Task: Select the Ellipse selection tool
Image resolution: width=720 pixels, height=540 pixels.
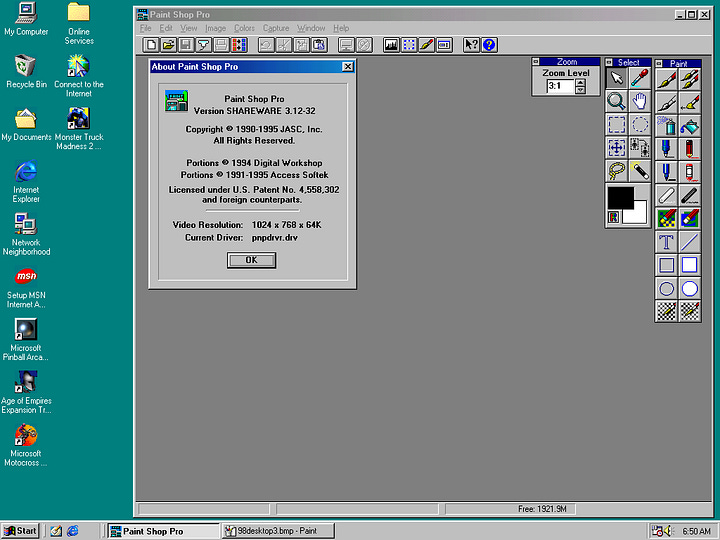Action: [640, 124]
